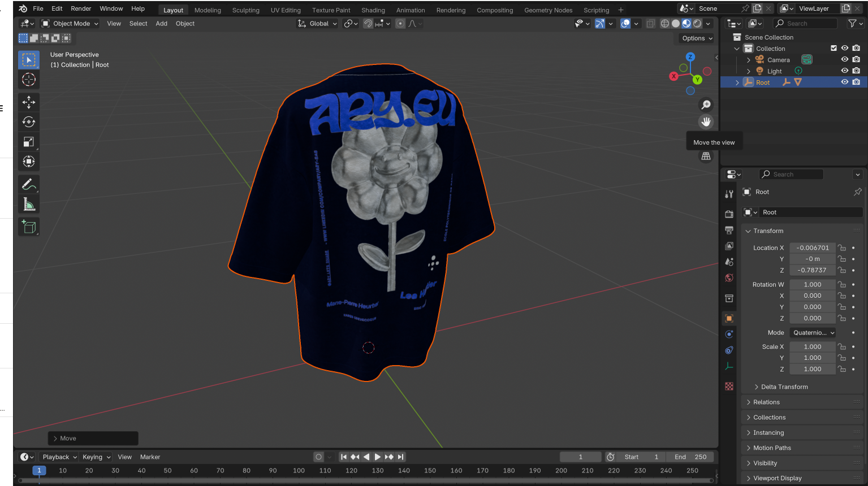Expand the Relations panel

[766, 402]
